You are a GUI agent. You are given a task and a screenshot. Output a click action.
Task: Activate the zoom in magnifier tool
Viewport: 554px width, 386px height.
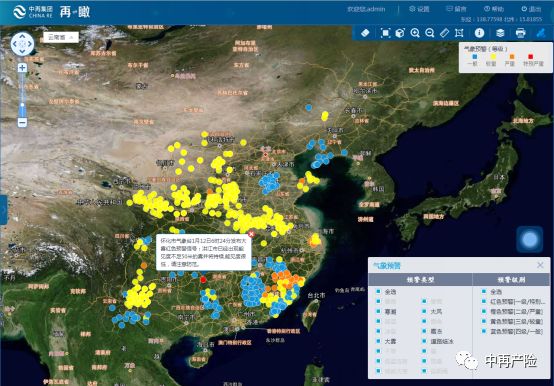point(415,33)
